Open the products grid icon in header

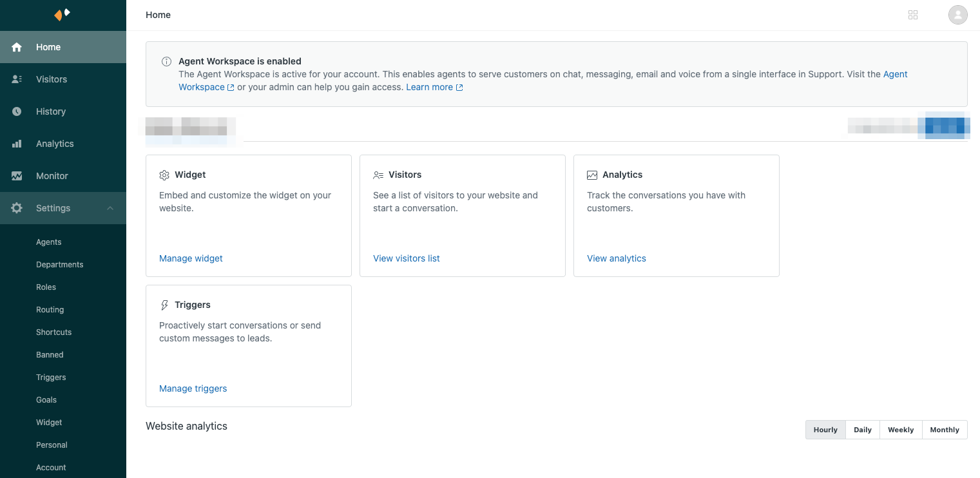click(x=912, y=15)
